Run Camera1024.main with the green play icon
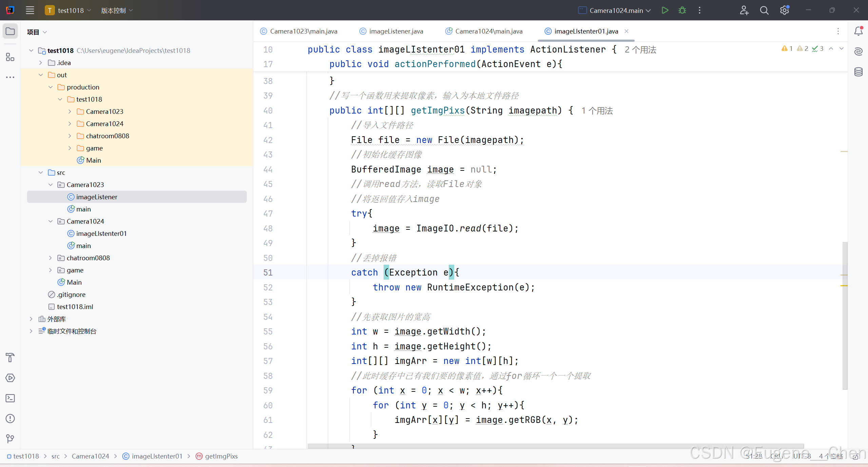Screen dimensions: 868x467 (x=665, y=10)
